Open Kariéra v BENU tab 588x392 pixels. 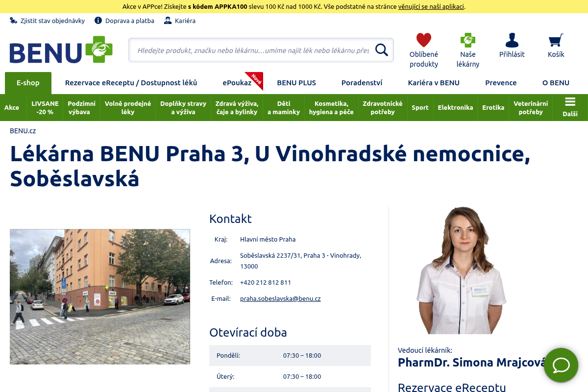(434, 83)
